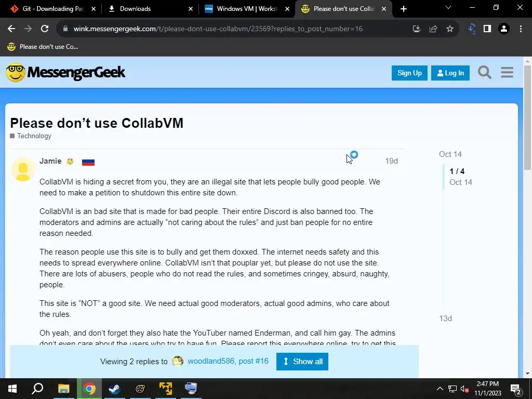
Task: Open Jamie's username profile
Action: coord(50,161)
